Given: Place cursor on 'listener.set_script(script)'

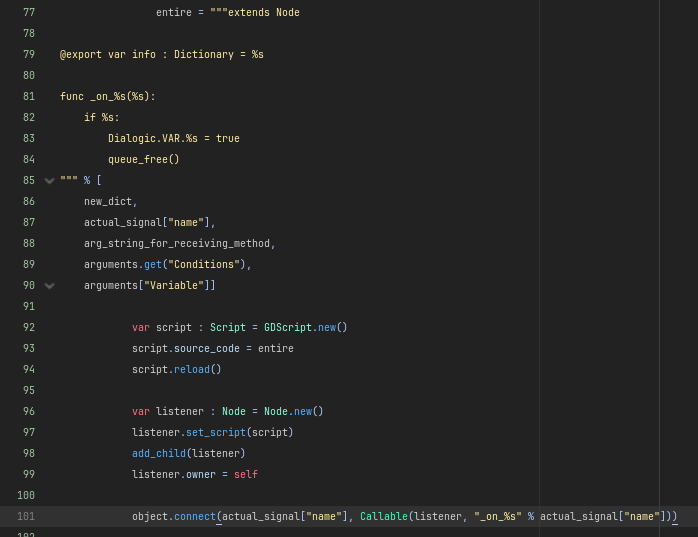Looking at the screenshot, I should [212, 432].
